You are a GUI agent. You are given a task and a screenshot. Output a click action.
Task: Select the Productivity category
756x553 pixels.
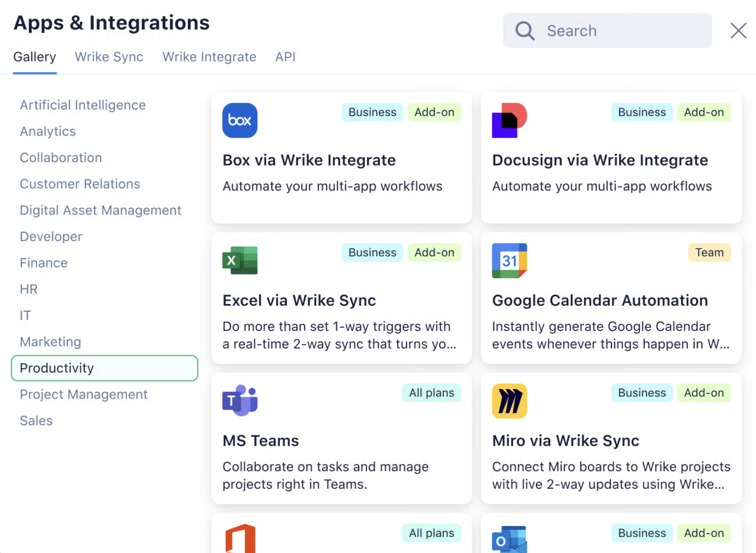[x=104, y=368]
